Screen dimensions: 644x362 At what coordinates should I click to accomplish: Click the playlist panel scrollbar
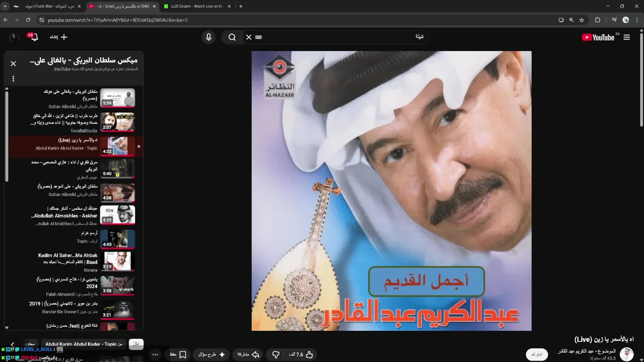[x=7, y=136]
